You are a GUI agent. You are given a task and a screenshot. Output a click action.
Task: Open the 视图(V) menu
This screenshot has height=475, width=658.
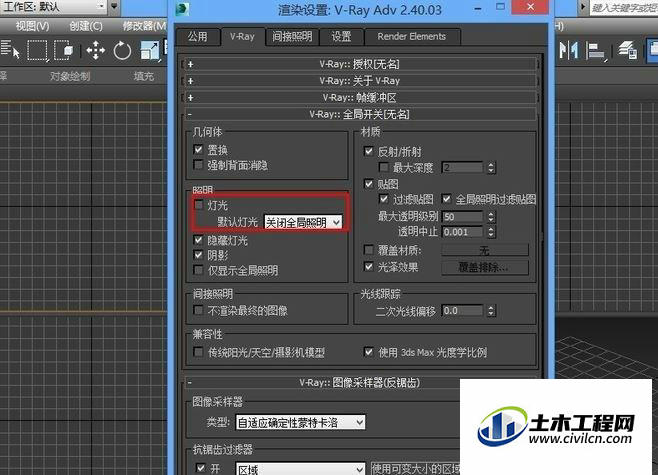pyautogui.click(x=32, y=26)
